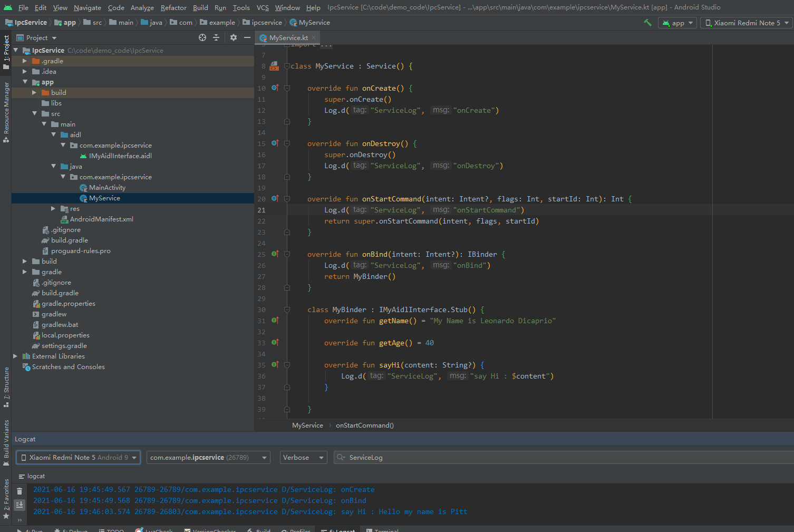The width and height of the screenshot is (794, 532).
Task: Clear logcat using the trash icon
Action: coord(20,491)
